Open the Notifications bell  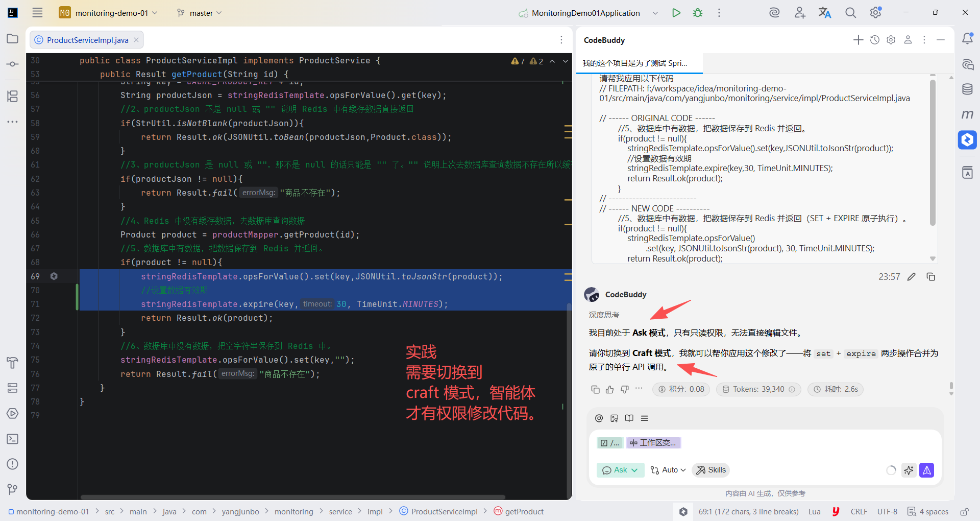click(967, 39)
